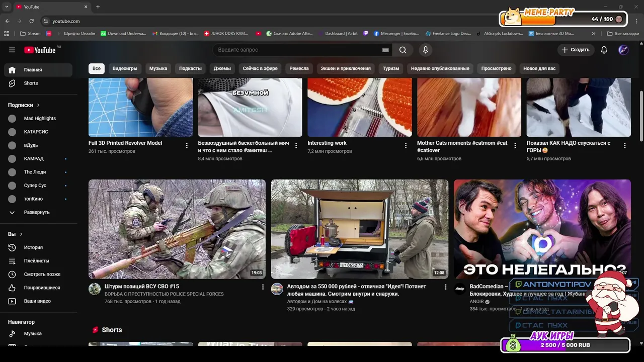Open options for Full 3D Printed Revolver Model
The width and height of the screenshot is (644, 362).
(x=187, y=145)
